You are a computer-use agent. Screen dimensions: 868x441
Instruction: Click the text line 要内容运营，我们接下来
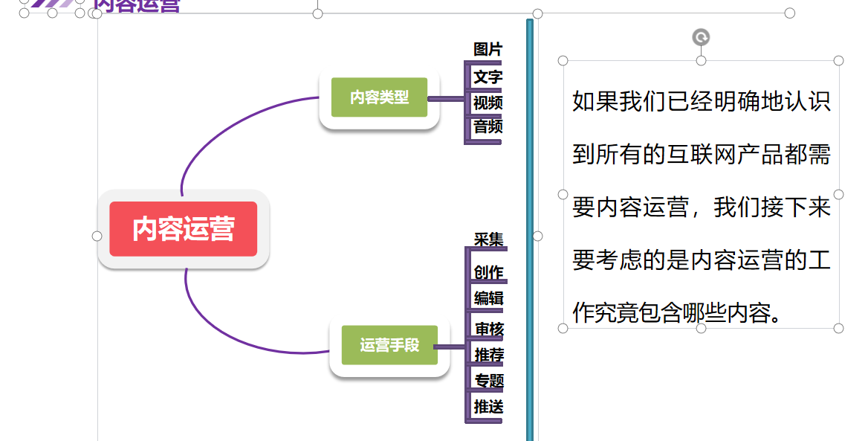702,207
